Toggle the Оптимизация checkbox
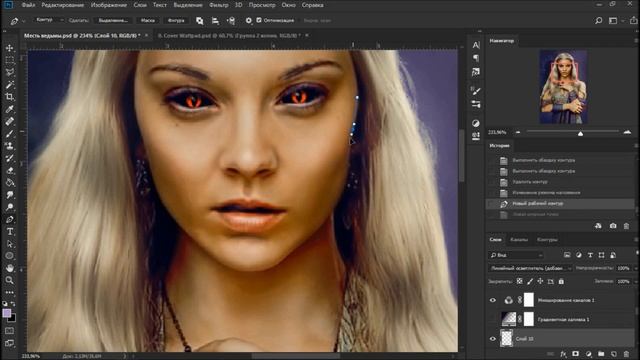This screenshot has height=360, width=640. tap(259, 20)
